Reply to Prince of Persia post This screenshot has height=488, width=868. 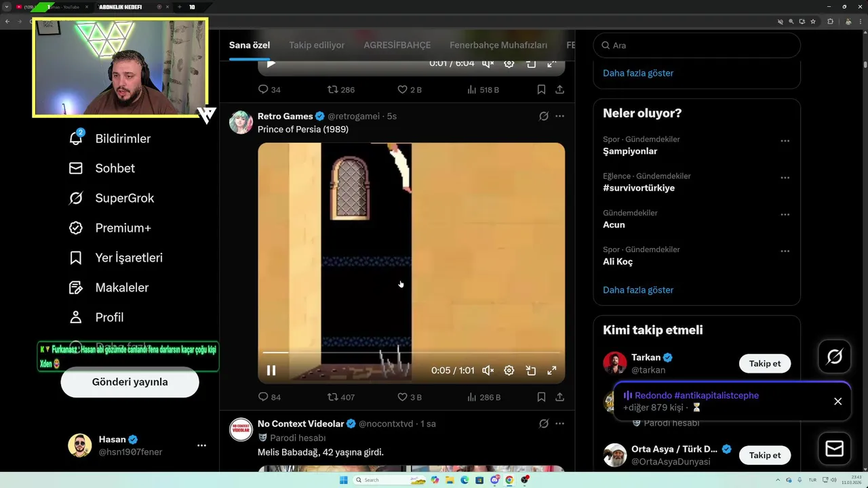point(264,397)
